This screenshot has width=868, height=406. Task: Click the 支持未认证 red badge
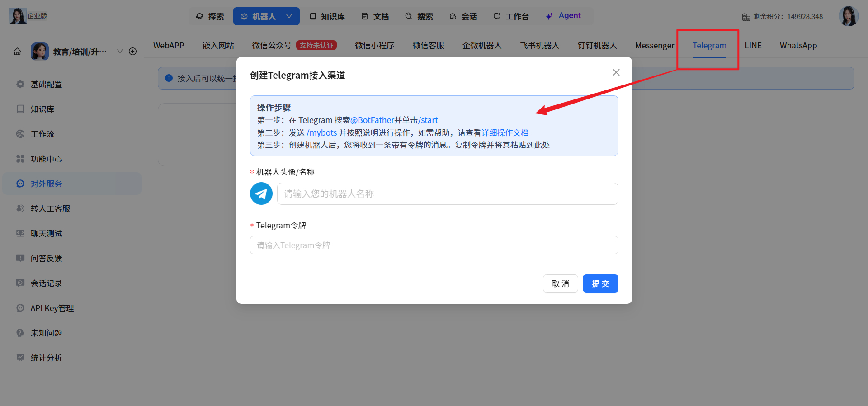click(x=316, y=45)
